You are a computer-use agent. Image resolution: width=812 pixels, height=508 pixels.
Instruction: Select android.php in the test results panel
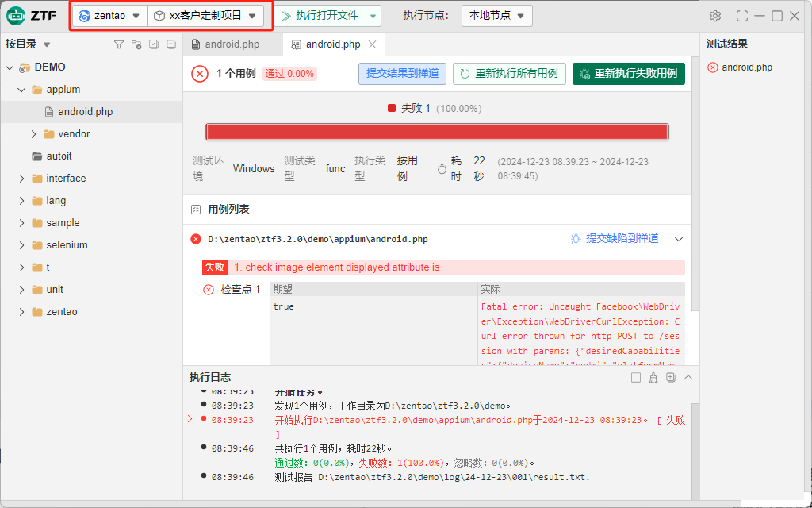(x=746, y=67)
